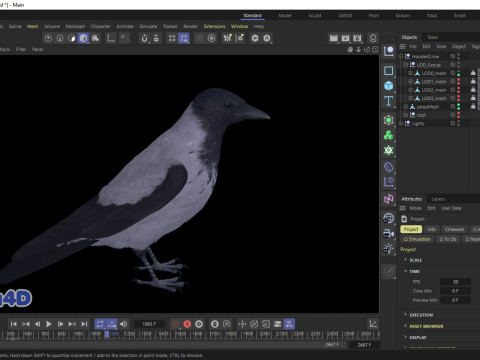The width and height of the screenshot is (480, 360).
Task: Click the green Cloner/MoGraph icon
Action: (389, 135)
